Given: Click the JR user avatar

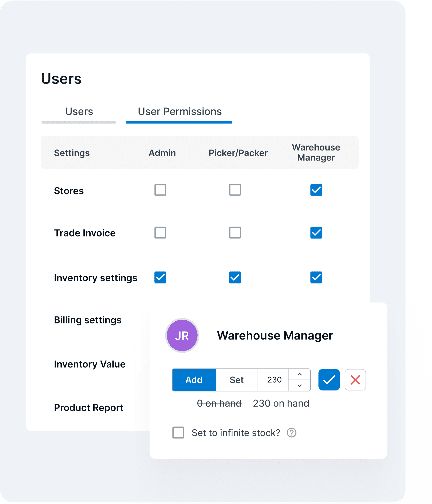Looking at the screenshot, I should click(182, 336).
